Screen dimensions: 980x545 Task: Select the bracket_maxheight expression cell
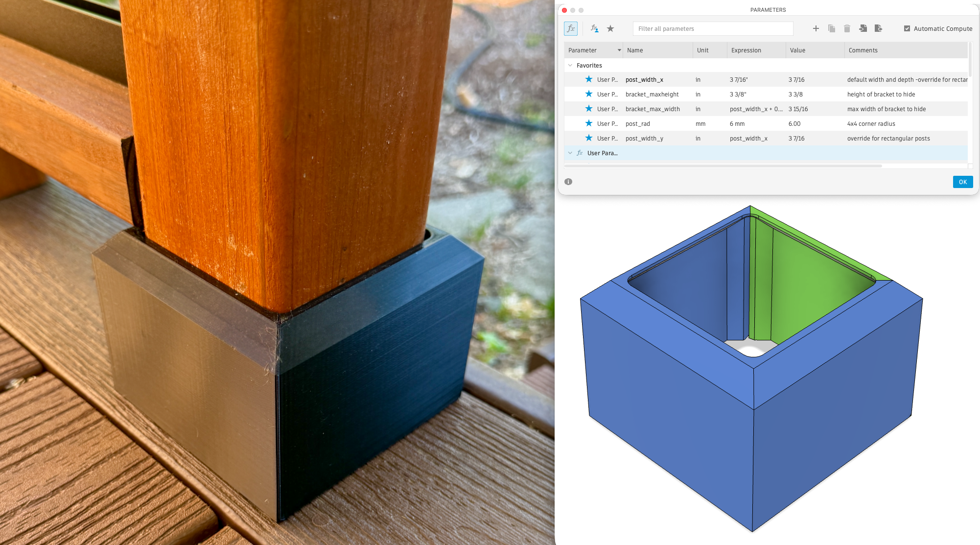756,95
